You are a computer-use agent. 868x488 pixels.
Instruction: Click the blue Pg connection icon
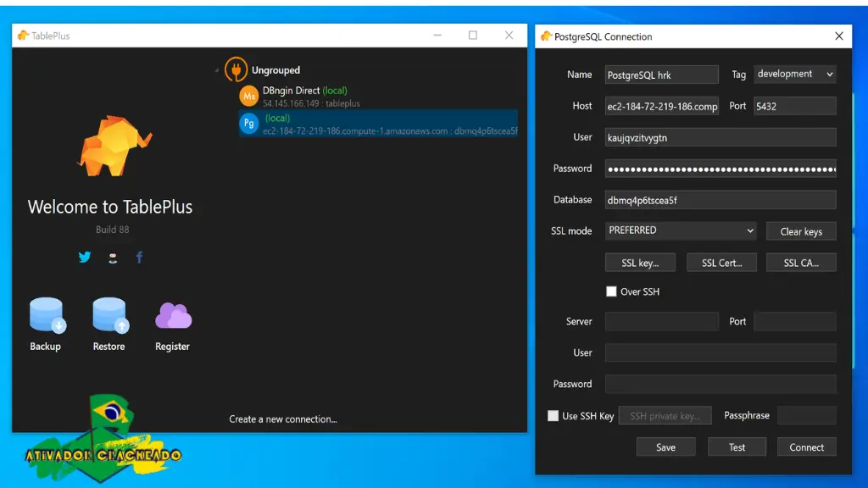[x=248, y=124]
